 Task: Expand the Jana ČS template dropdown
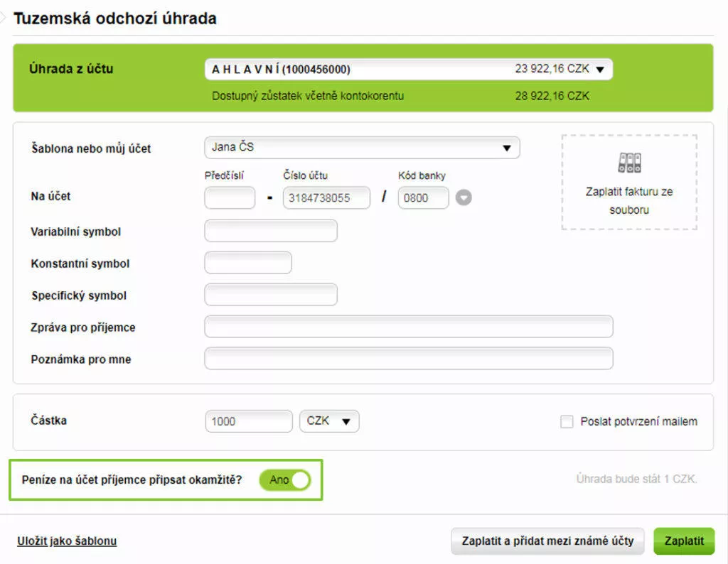[362, 148]
